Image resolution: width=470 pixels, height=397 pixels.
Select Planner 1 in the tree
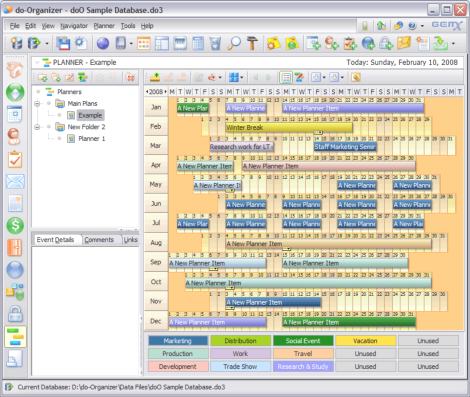(92, 139)
